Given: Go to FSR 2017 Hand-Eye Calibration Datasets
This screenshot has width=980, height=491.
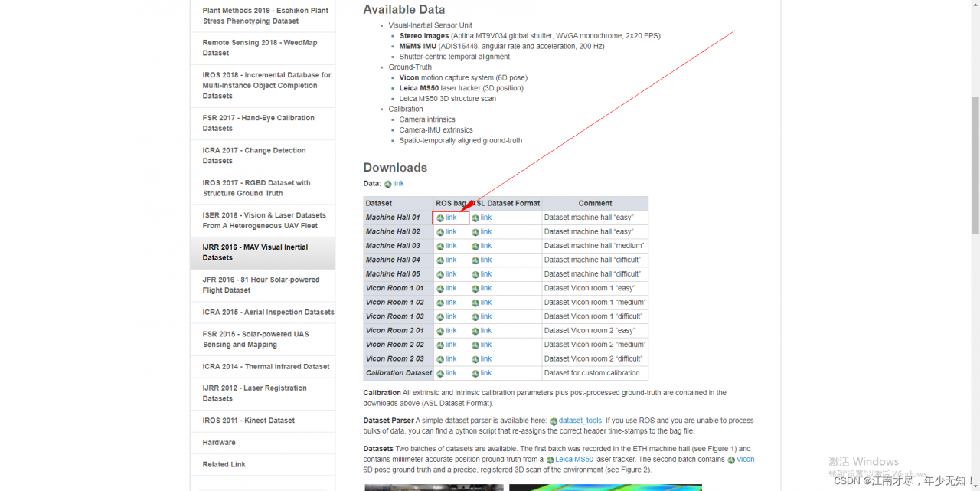Looking at the screenshot, I should [263, 123].
